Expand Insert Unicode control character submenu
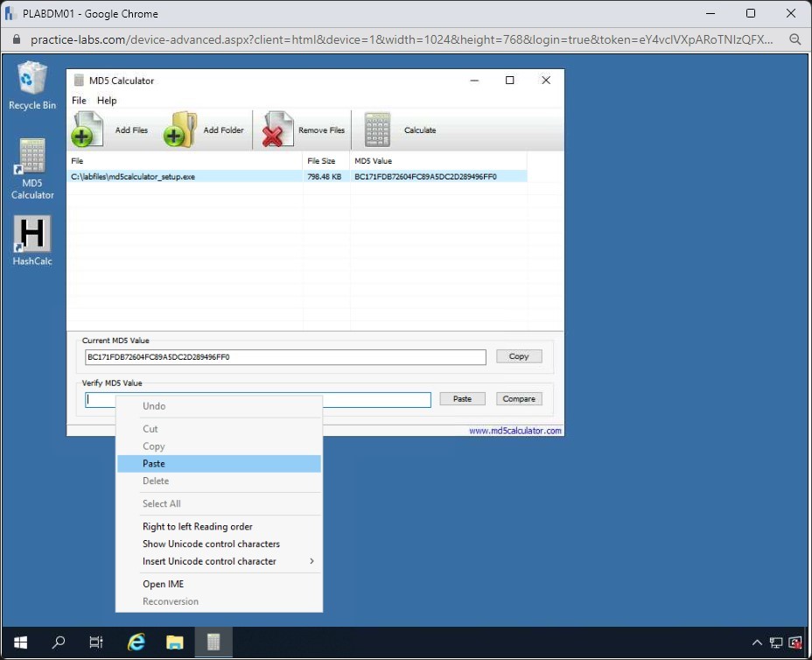Image resolution: width=812 pixels, height=660 pixels. (x=210, y=561)
